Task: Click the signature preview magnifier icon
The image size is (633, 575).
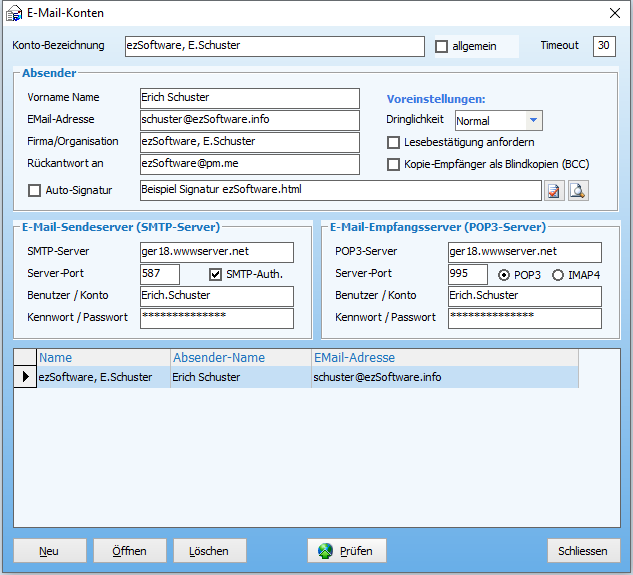Action: [578, 191]
